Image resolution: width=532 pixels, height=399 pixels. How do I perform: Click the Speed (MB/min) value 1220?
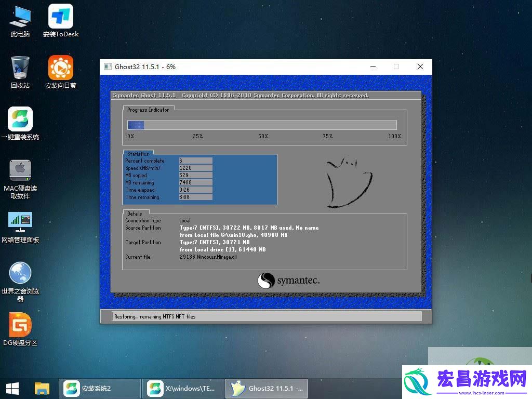195,168
